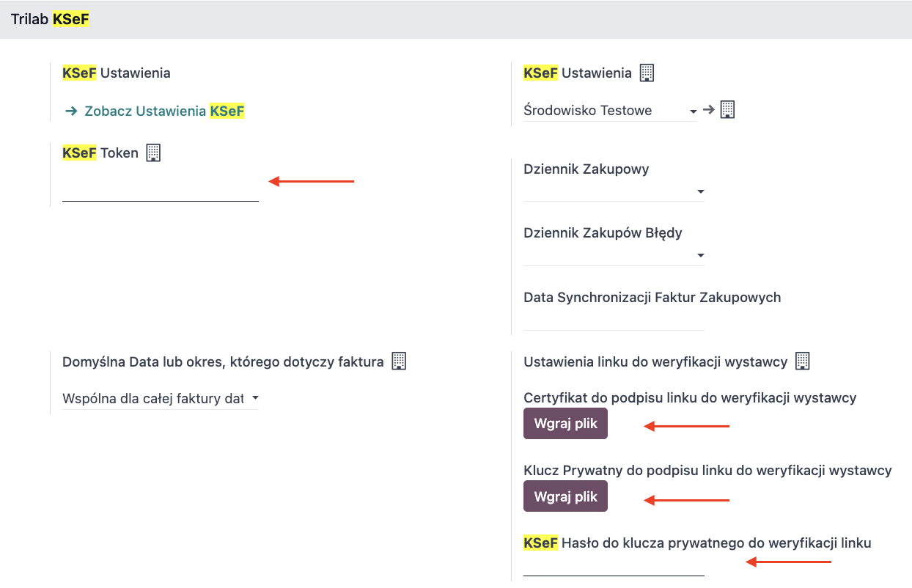Image resolution: width=912 pixels, height=588 pixels.
Task: Focus the KSeF Hasło do klucza field
Action: [614, 566]
